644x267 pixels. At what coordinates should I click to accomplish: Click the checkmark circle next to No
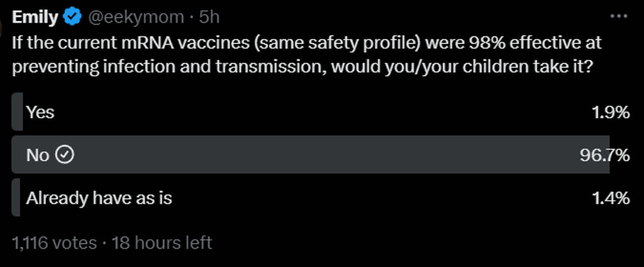[x=65, y=155]
